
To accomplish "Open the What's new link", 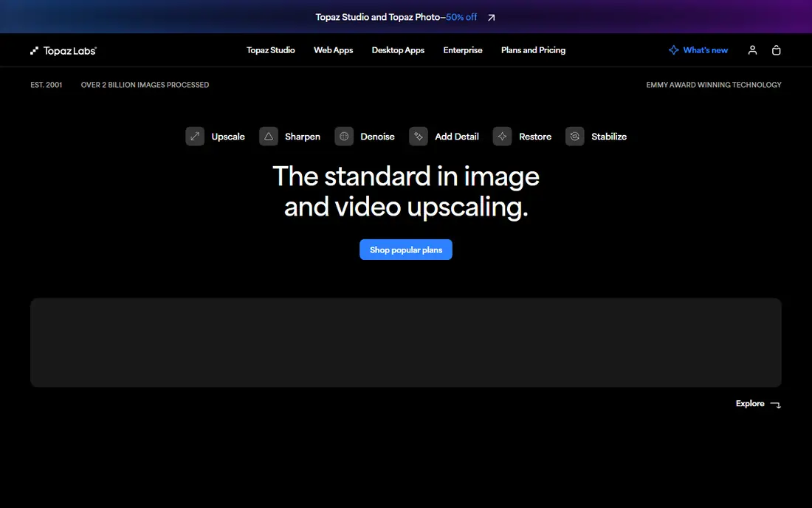I will coord(705,50).
